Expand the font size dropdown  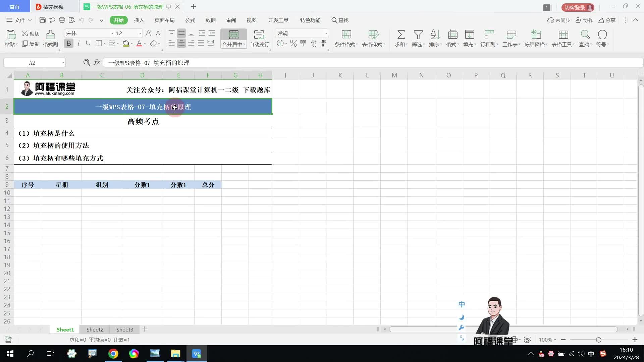(x=140, y=33)
